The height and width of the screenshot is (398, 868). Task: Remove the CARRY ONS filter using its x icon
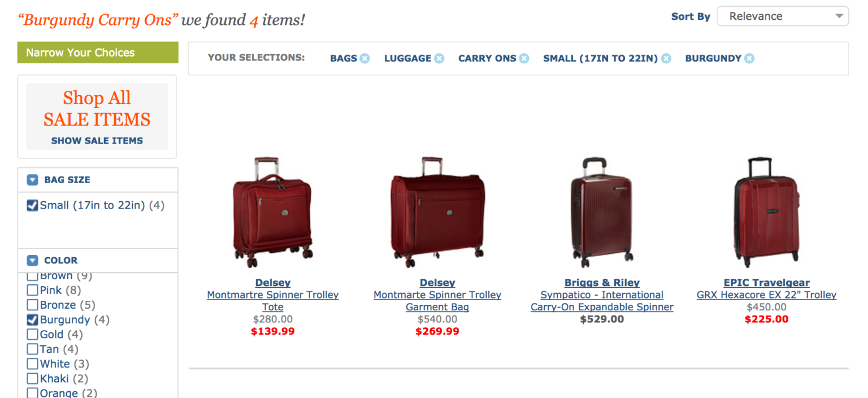tap(524, 58)
